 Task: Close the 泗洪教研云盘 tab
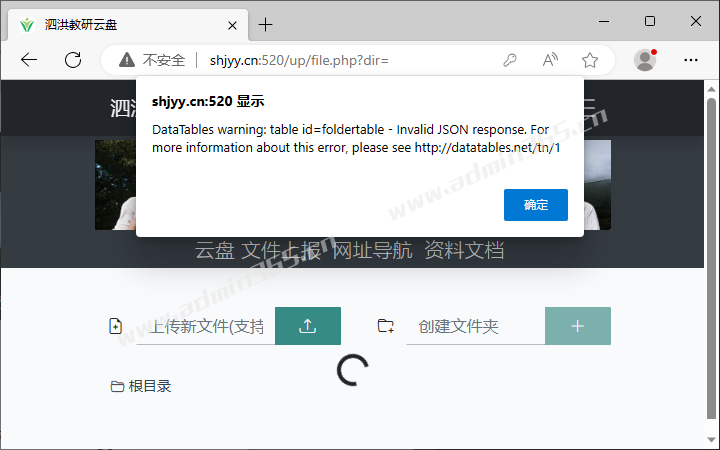[x=232, y=25]
